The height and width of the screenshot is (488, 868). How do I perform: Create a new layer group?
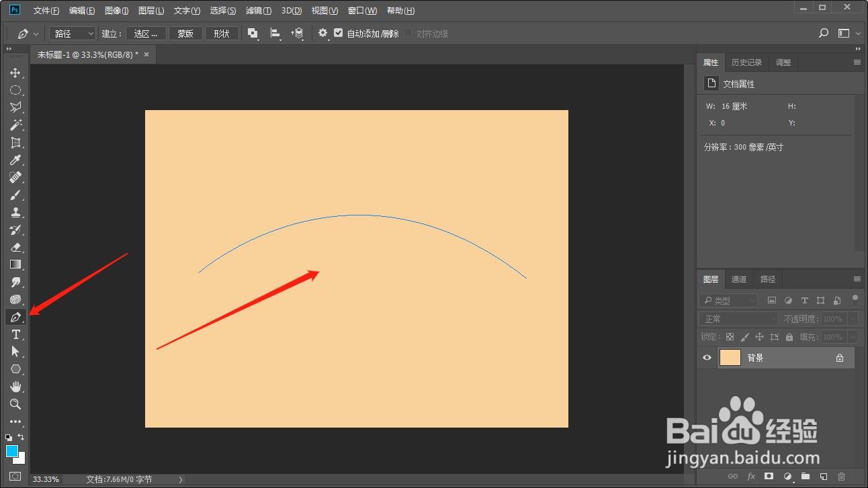click(805, 476)
